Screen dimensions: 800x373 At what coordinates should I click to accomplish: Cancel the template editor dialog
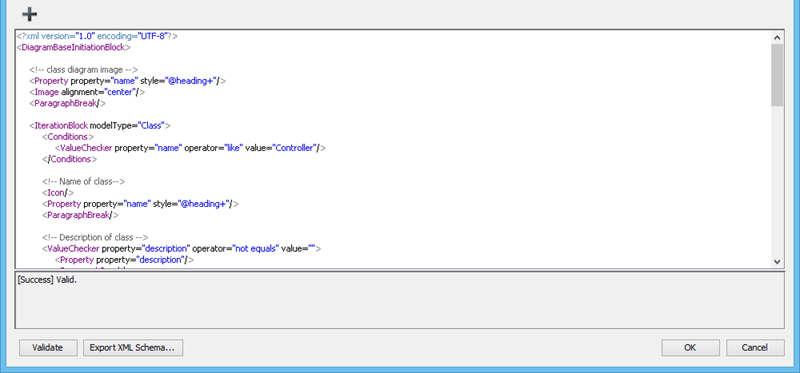coord(755,347)
